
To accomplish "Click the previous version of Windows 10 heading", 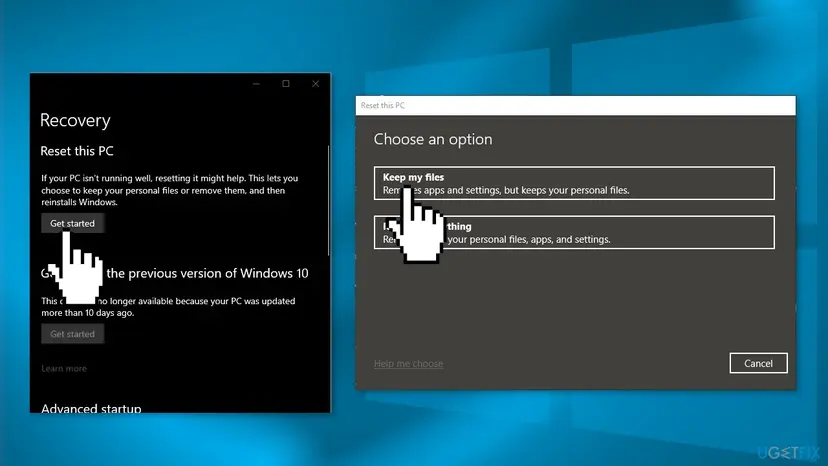I will (x=174, y=273).
